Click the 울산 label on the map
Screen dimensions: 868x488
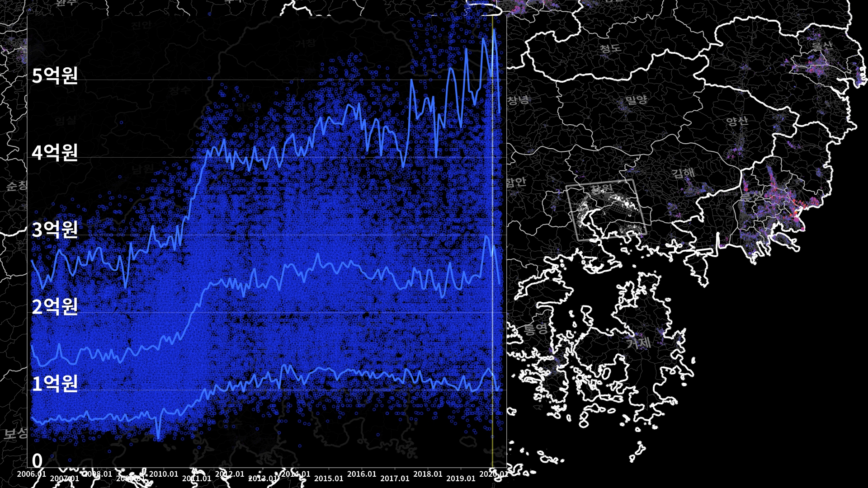(822, 46)
